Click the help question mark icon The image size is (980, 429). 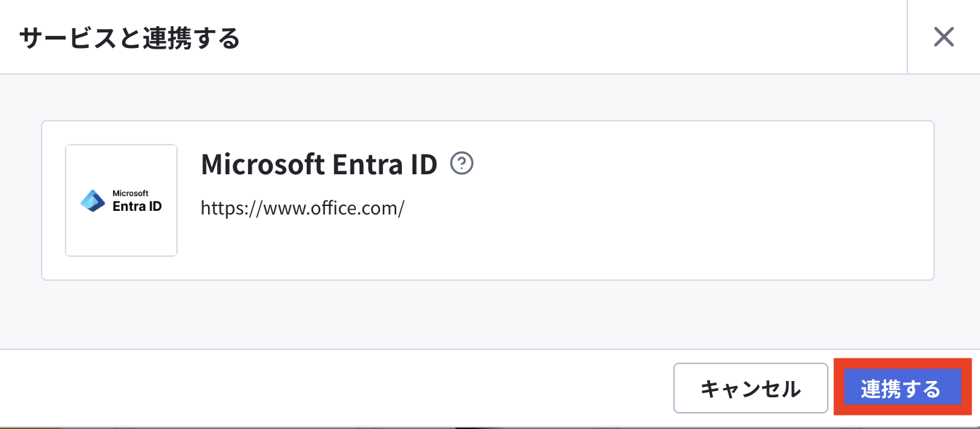(462, 164)
